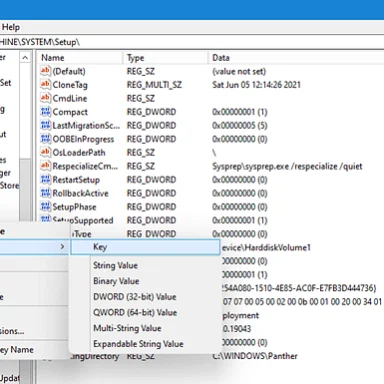This screenshot has width=384, height=384.
Task: Select the CmdLine value name
Action: point(70,98)
